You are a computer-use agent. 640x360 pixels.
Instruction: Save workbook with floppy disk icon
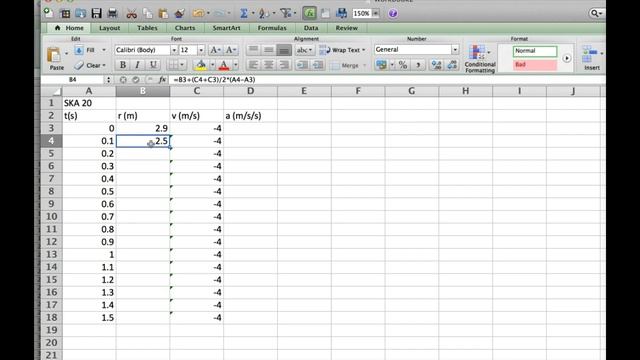click(96, 13)
